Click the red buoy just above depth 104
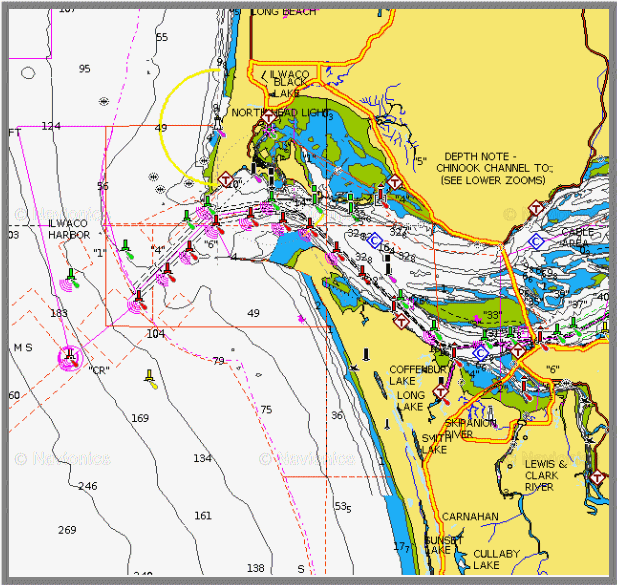 pyautogui.click(x=139, y=299)
